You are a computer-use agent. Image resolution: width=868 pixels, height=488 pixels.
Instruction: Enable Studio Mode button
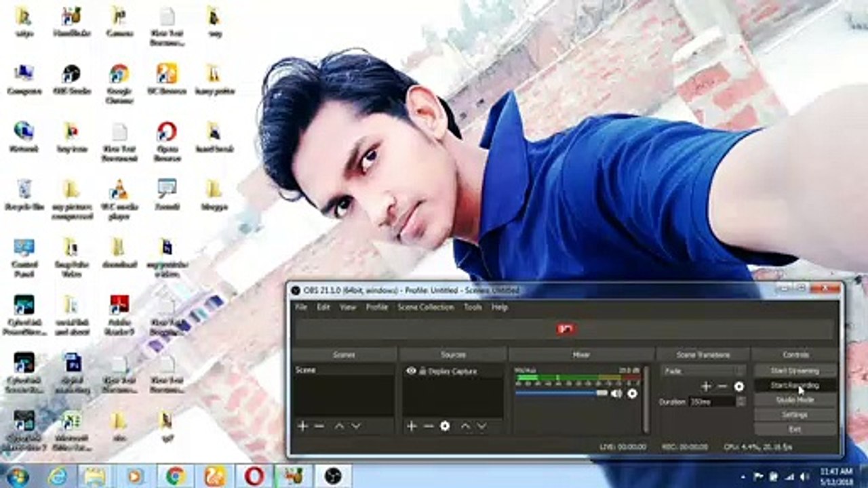coord(795,400)
